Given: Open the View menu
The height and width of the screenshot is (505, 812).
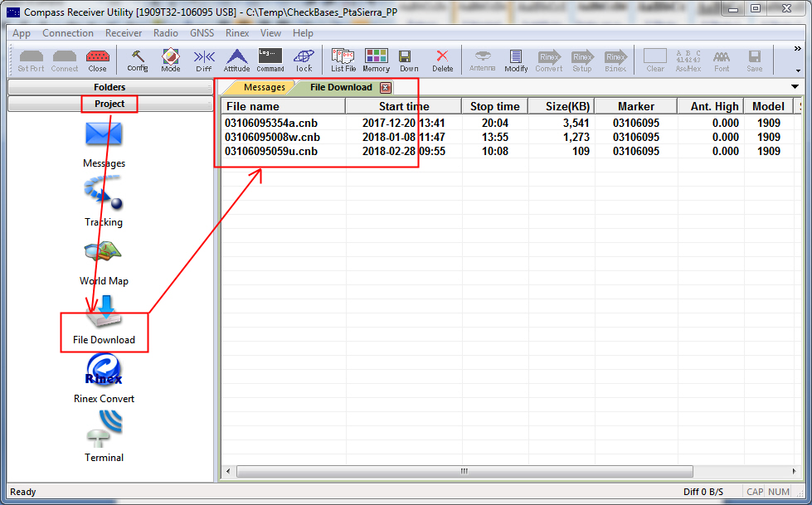Looking at the screenshot, I should pos(270,33).
